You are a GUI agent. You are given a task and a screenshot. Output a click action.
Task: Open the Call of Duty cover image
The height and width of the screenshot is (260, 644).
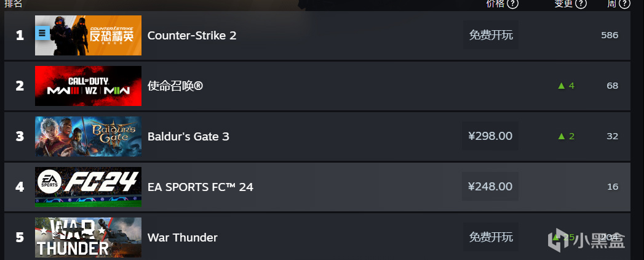click(x=88, y=86)
